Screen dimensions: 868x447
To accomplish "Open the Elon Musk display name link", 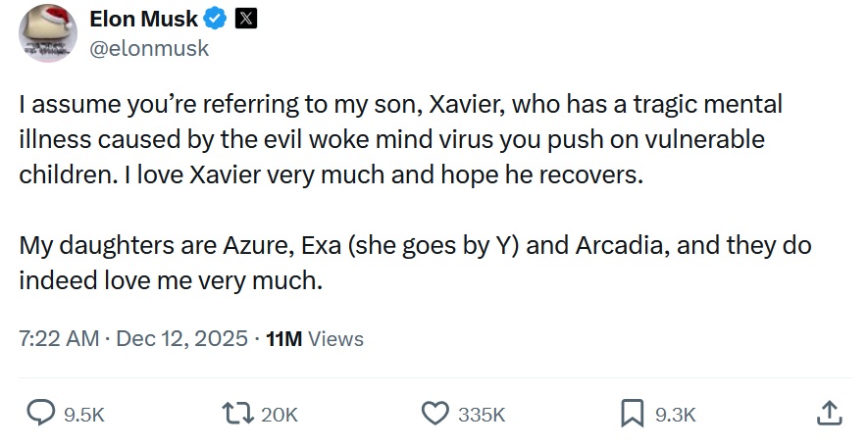I will [143, 19].
